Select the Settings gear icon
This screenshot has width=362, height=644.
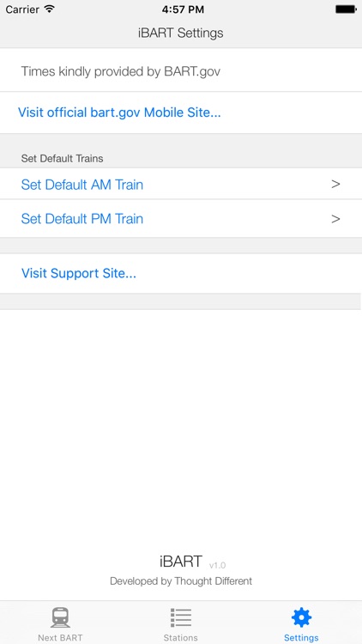(x=301, y=617)
